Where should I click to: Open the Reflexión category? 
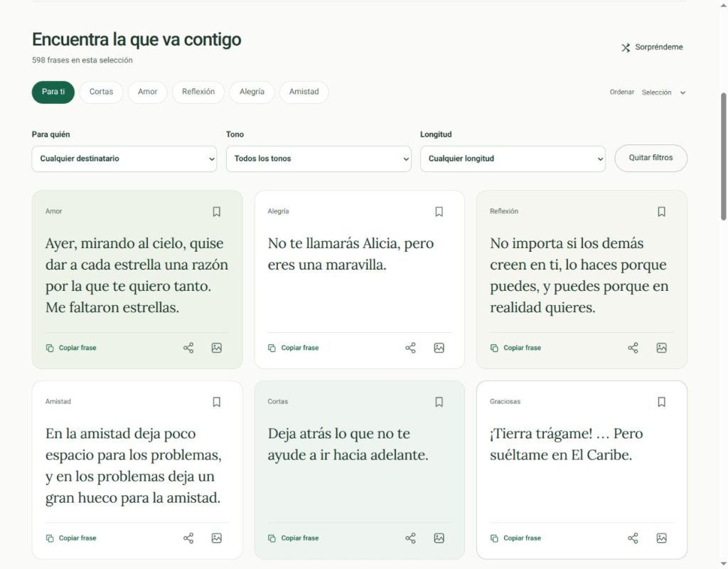pyautogui.click(x=198, y=92)
